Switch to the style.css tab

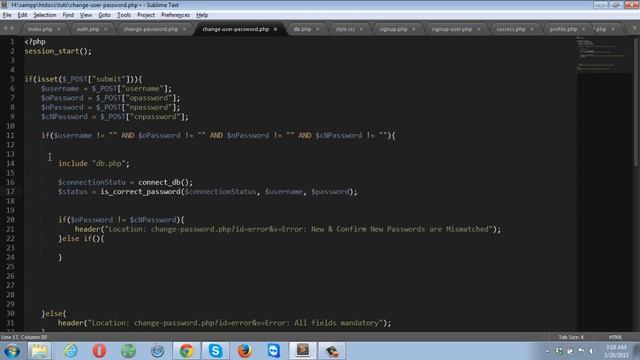(345, 29)
